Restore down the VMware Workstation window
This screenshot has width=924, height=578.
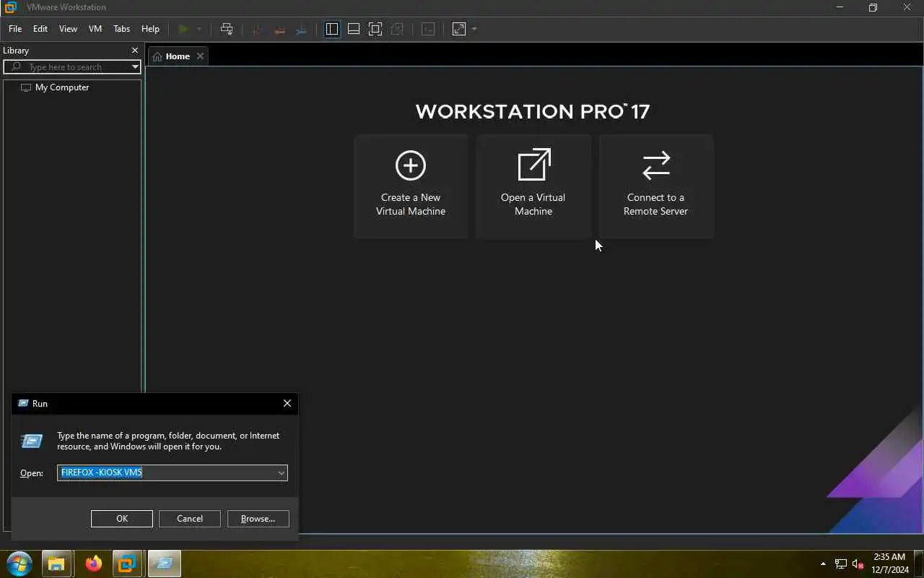coord(873,7)
